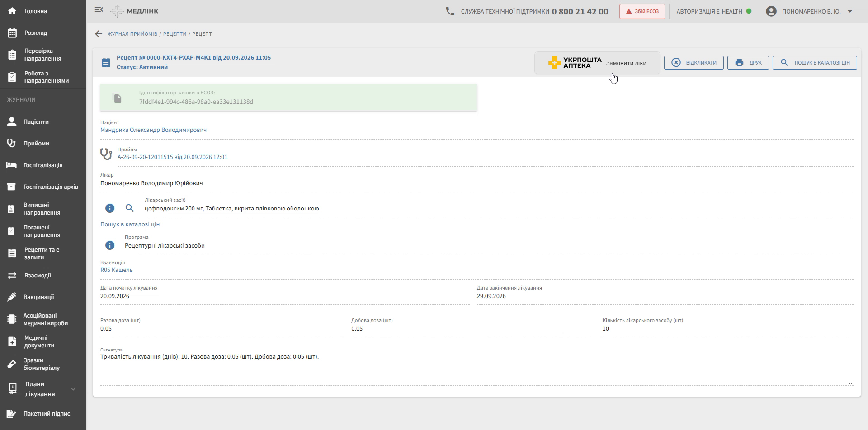868x430 pixels.
Task: Open Погашені направлення
Action: pos(43,231)
